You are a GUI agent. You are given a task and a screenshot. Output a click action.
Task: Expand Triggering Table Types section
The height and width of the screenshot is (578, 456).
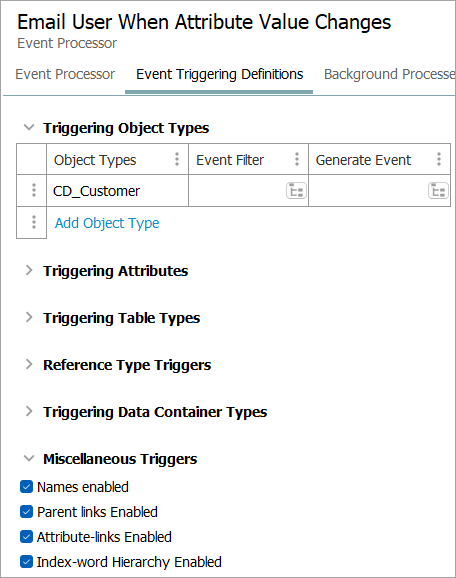[x=29, y=317]
